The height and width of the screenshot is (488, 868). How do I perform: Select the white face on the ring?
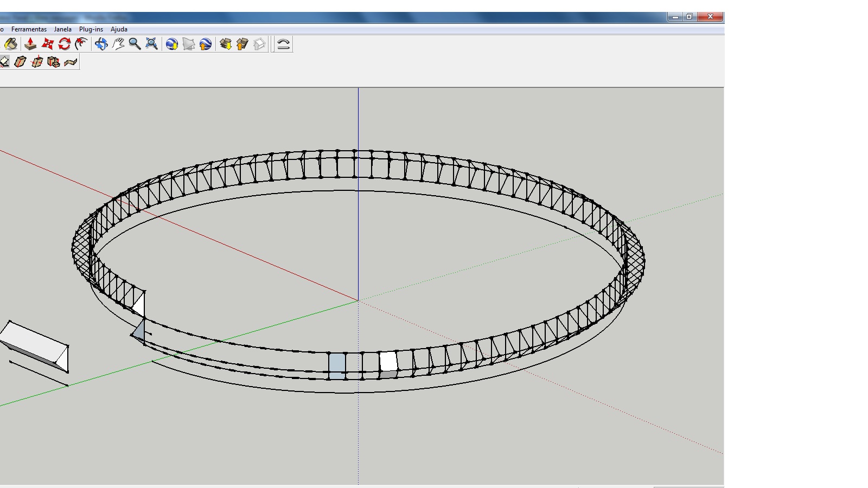pos(388,361)
